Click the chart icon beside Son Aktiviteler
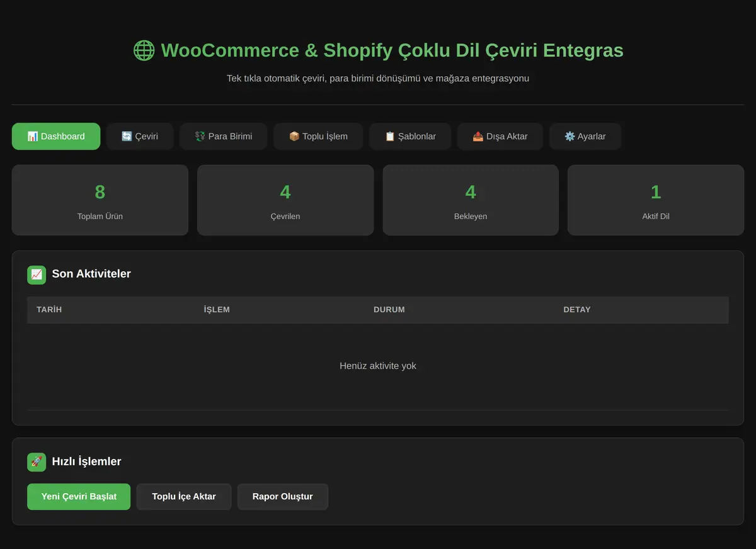Image resolution: width=756 pixels, height=549 pixels. point(37,274)
